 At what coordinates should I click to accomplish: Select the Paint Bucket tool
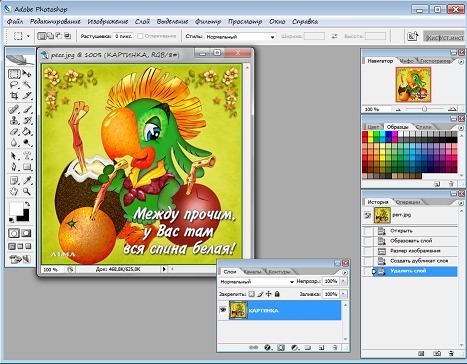[27, 132]
